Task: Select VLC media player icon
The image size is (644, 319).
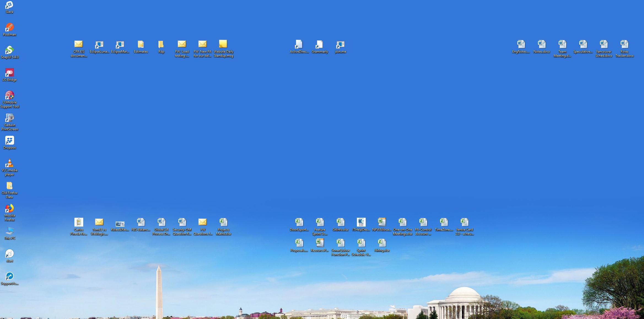Action: click(x=9, y=168)
